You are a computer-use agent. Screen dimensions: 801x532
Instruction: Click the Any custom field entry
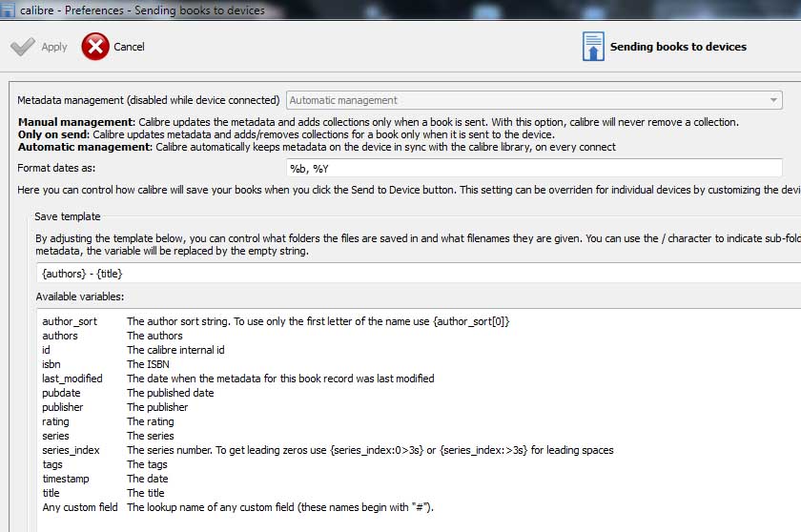(x=80, y=507)
